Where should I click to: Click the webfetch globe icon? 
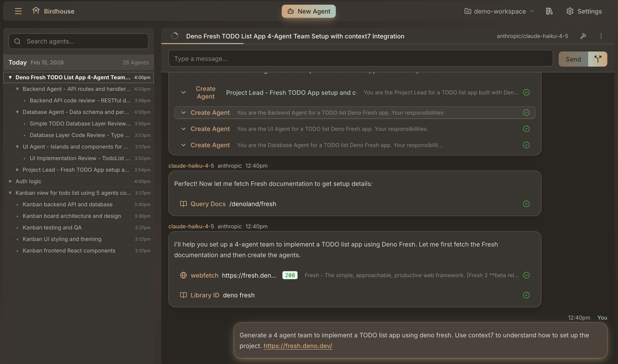pyautogui.click(x=183, y=275)
